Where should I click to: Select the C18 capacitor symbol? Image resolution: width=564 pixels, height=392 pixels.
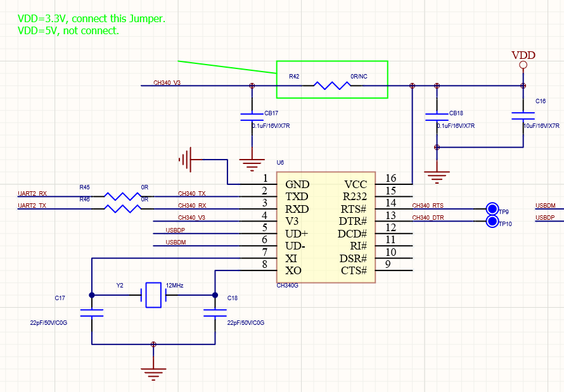pos(215,313)
